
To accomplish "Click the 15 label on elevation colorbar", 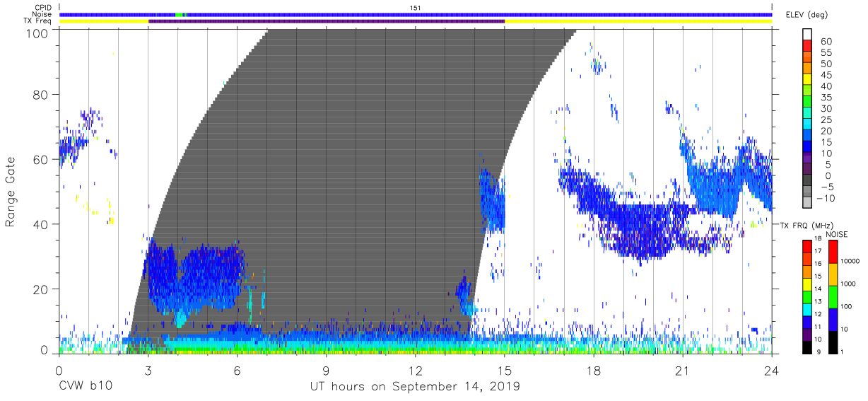I will (x=825, y=142).
